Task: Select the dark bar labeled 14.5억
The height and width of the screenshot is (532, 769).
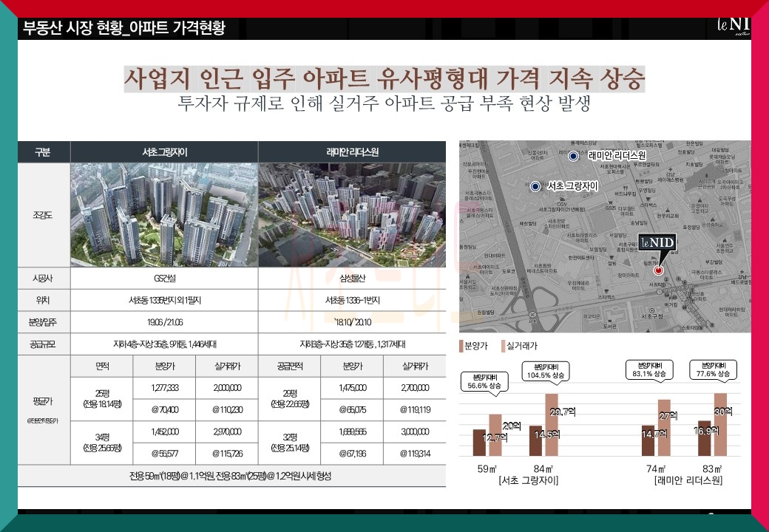Action: pyautogui.click(x=535, y=441)
